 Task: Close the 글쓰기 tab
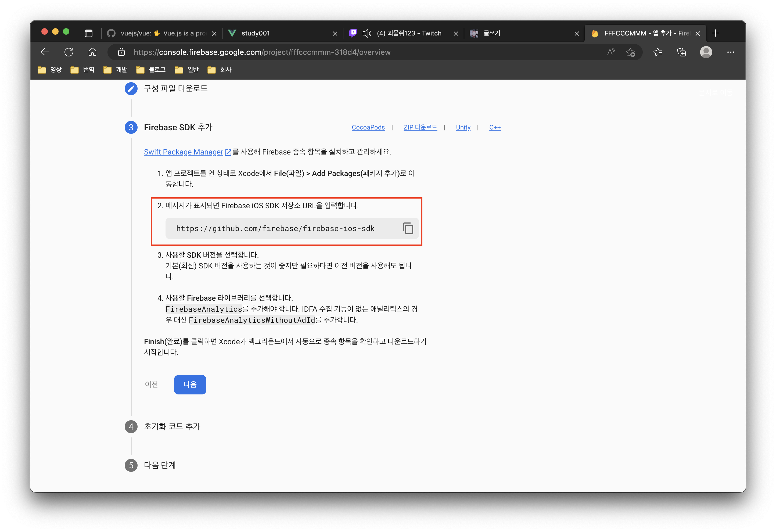point(577,33)
